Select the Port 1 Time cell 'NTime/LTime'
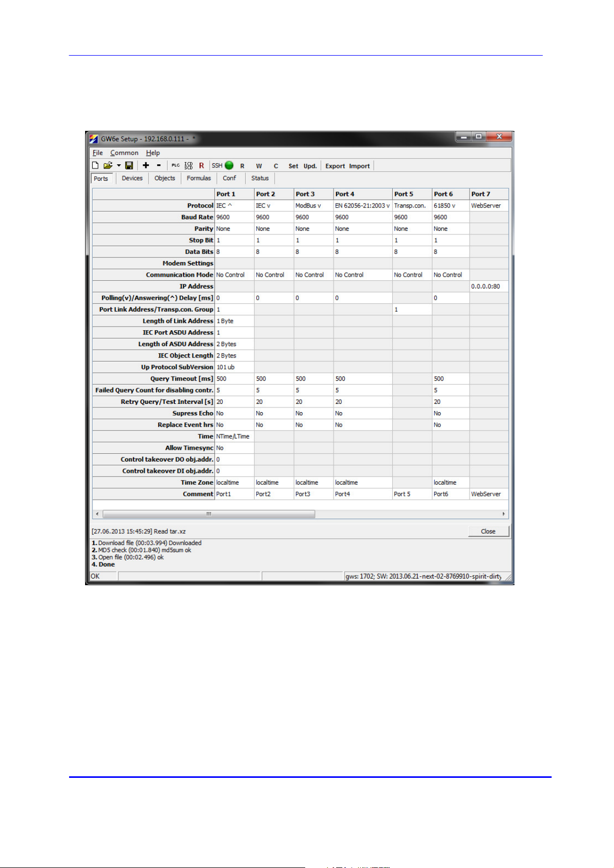614x868 pixels. (235, 436)
